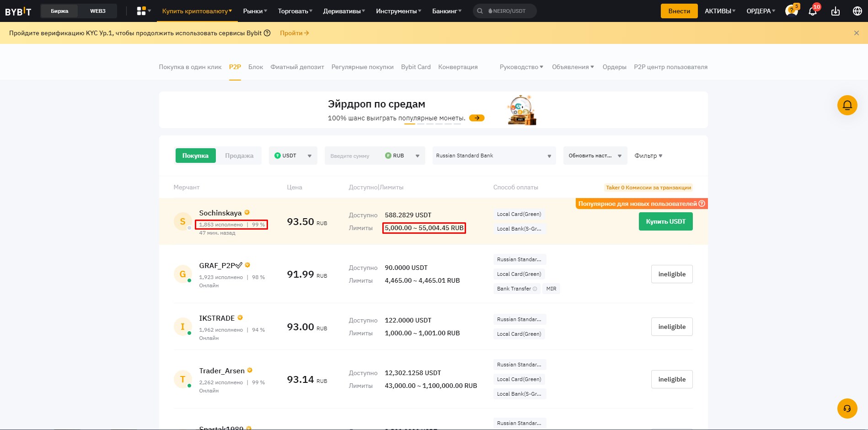This screenshot has width=868, height=430.
Task: Open the support chat icon in header
Action: 791,11
